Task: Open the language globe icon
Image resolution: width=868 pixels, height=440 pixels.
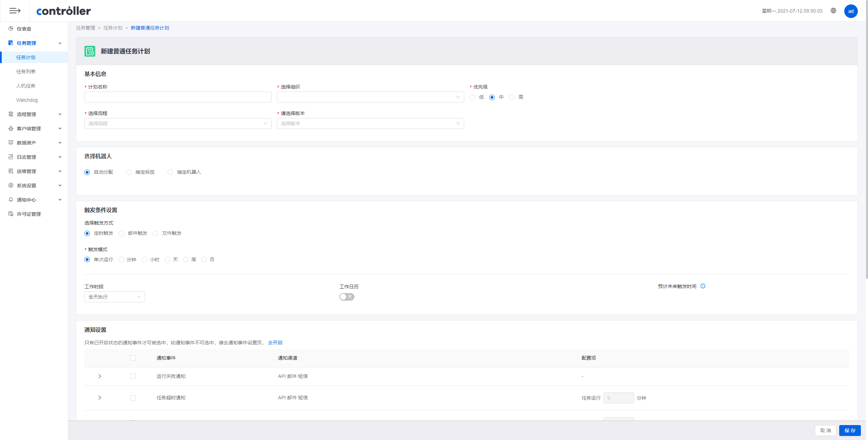Action: 833,11
